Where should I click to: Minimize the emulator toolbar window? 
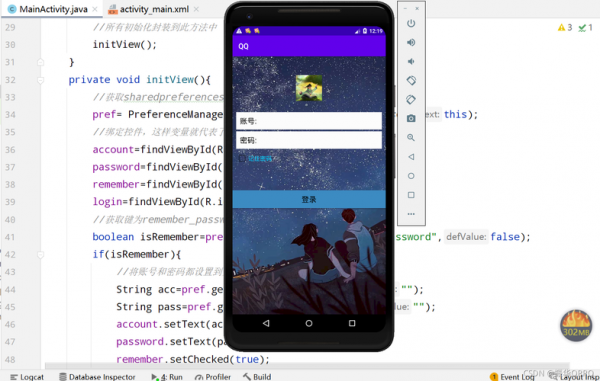(405, 8)
